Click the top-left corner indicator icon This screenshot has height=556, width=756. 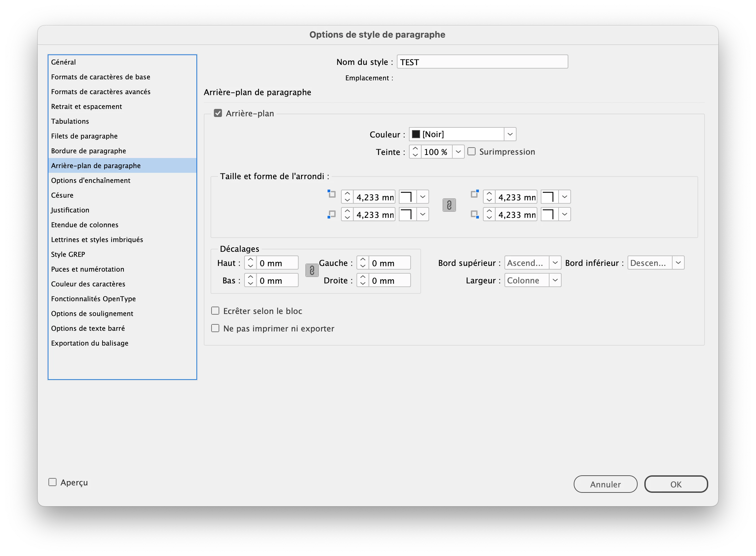[332, 194]
